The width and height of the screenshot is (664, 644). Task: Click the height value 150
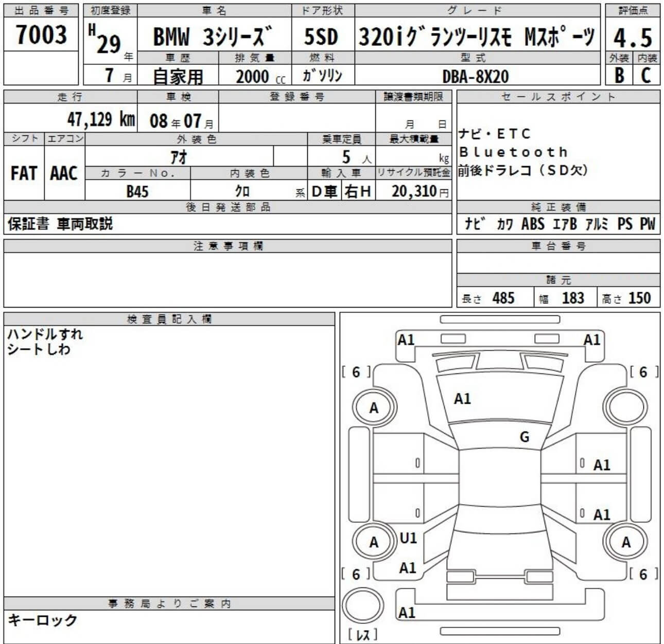tap(640, 298)
